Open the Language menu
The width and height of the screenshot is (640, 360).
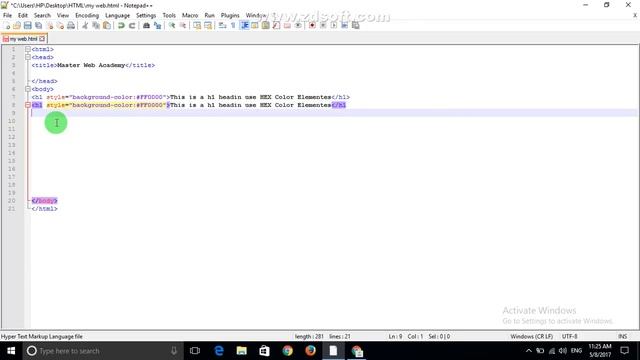(x=118, y=15)
